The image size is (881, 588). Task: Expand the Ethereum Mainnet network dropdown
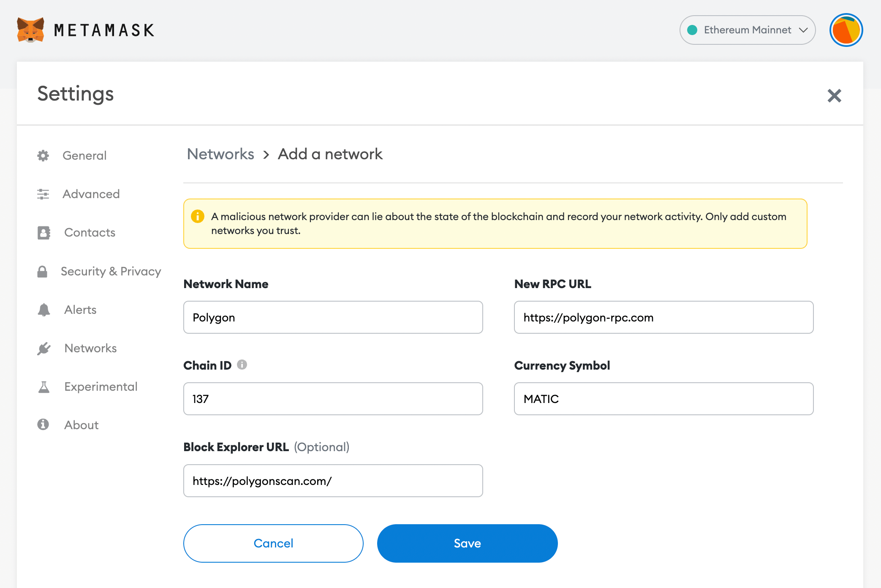[748, 30]
